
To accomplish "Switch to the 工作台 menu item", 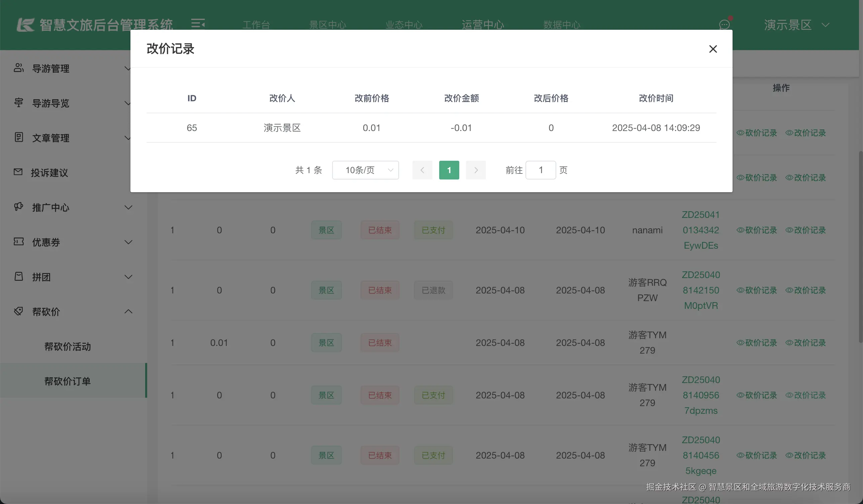I will tap(257, 25).
